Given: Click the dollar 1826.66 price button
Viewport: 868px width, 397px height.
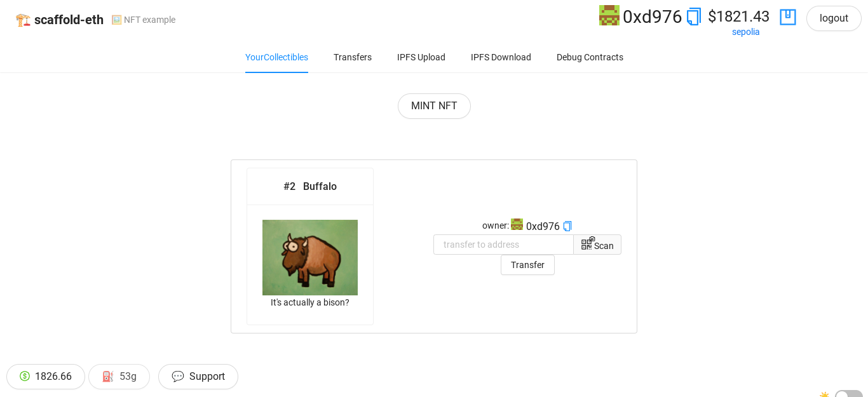Looking at the screenshot, I should pos(46,377).
